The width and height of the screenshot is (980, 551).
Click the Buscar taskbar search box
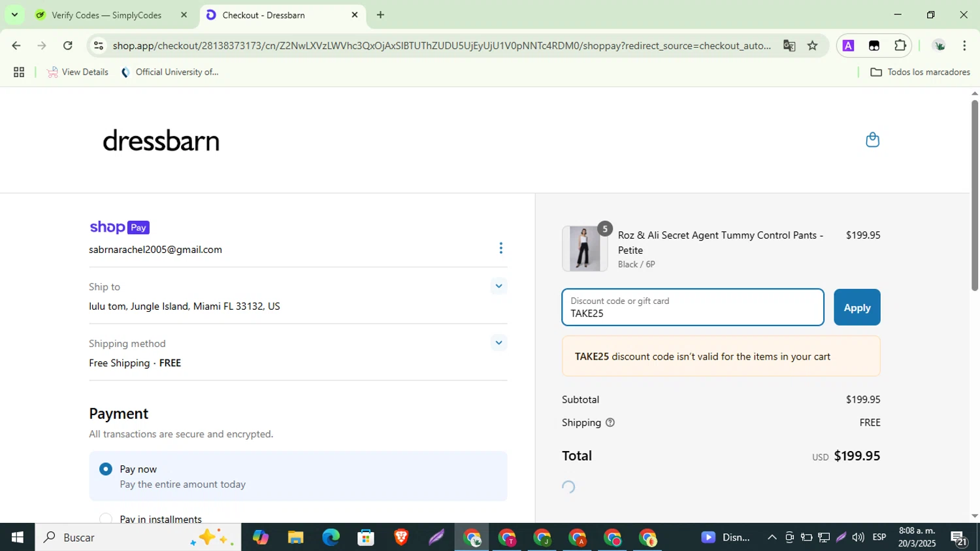click(138, 537)
